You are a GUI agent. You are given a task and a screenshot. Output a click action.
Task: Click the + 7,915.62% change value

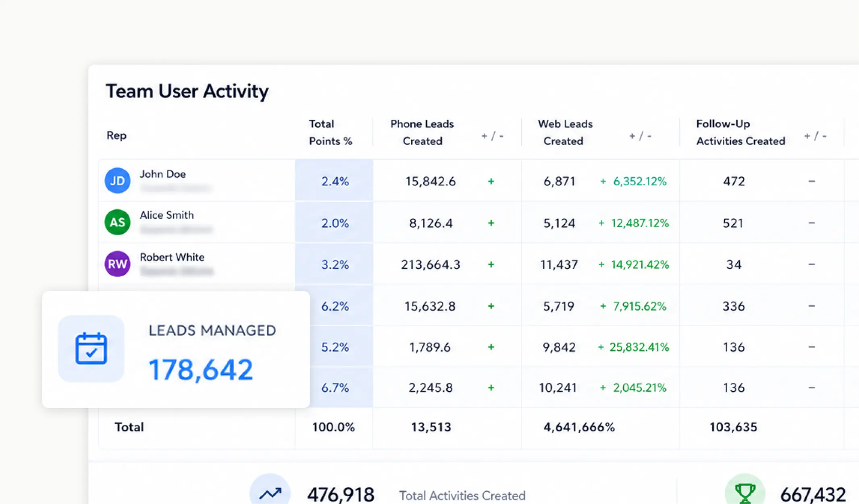633,306
